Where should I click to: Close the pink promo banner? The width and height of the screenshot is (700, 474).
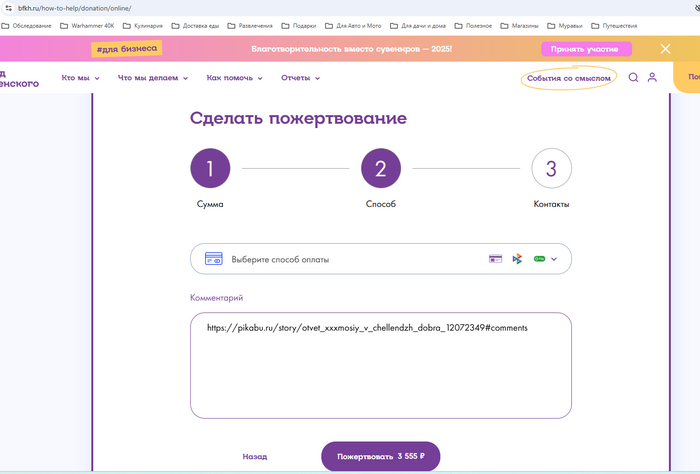coord(666,48)
